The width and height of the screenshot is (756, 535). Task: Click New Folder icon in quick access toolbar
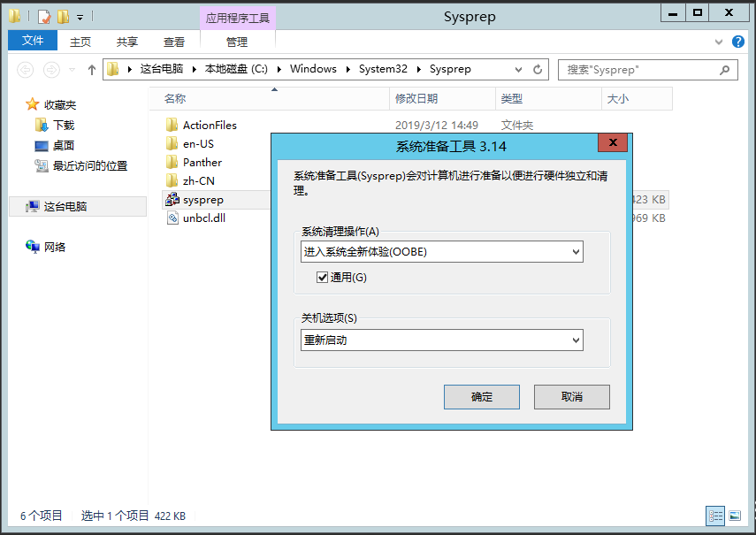tap(63, 17)
